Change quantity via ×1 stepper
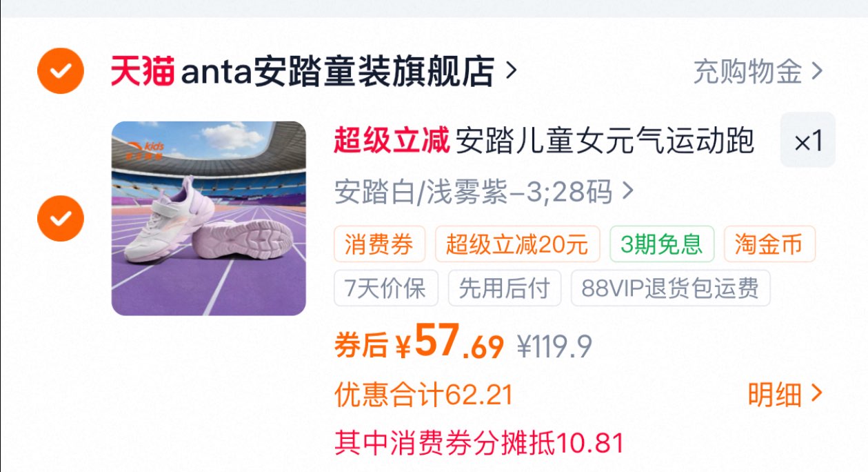The image size is (868, 472). (x=808, y=141)
